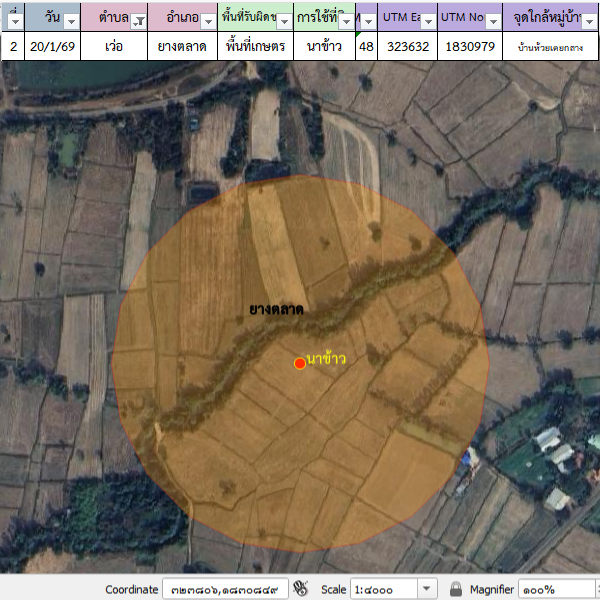Select the cell with value 323632

407,46
